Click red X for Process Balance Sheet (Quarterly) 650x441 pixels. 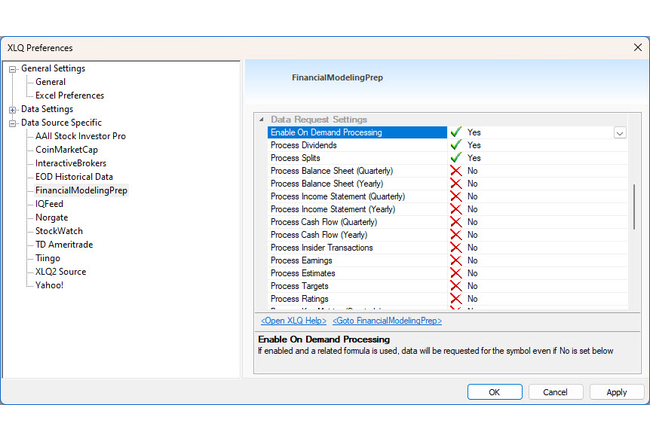456,171
